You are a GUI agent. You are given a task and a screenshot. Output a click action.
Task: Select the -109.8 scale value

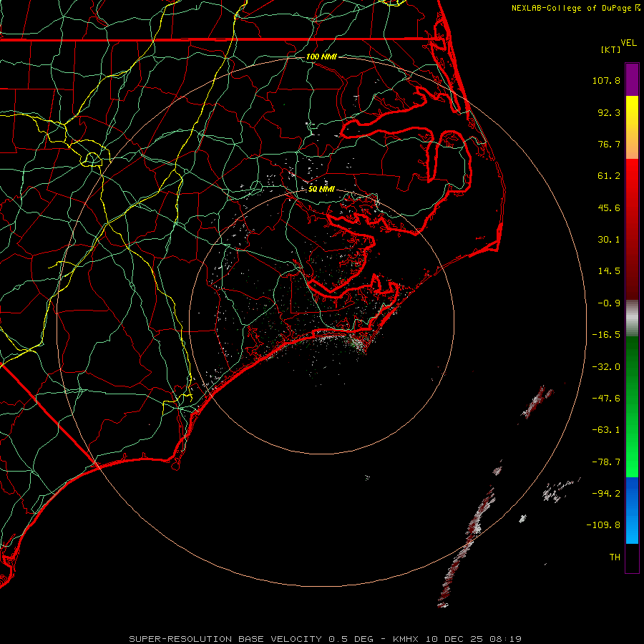point(603,525)
